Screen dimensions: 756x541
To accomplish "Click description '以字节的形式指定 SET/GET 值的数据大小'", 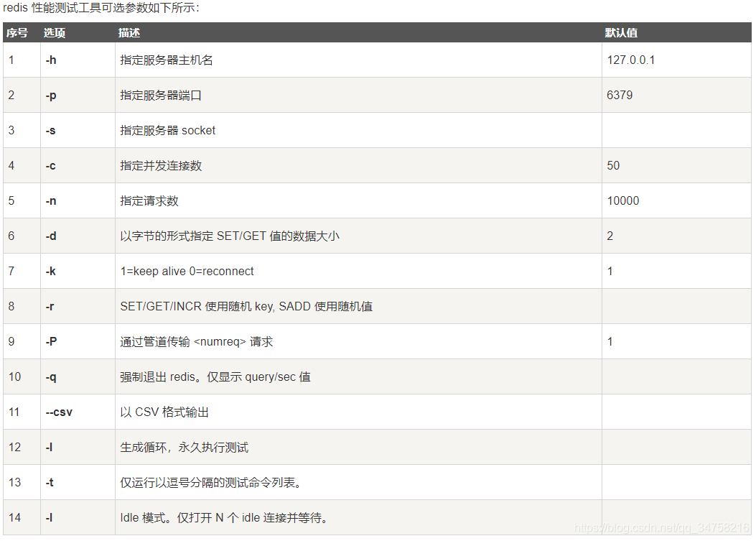I will [230, 236].
